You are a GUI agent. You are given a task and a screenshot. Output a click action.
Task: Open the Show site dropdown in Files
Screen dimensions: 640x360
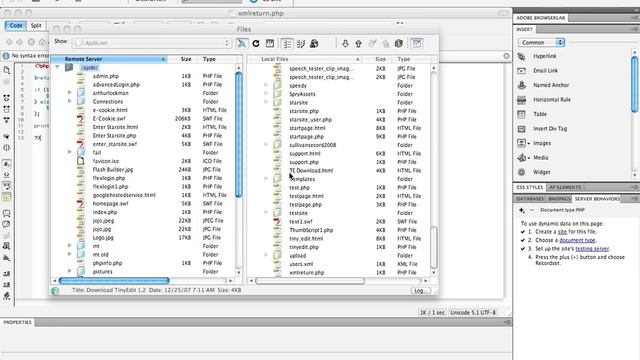tap(152, 43)
